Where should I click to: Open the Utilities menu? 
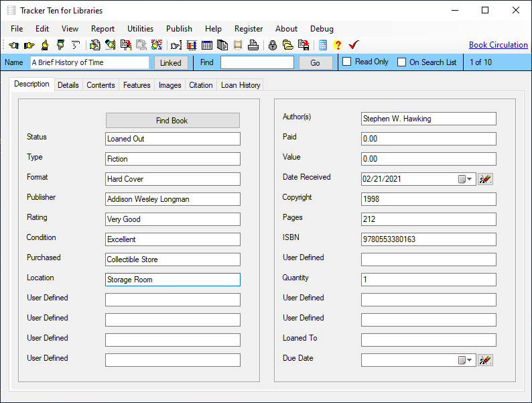pyautogui.click(x=140, y=29)
